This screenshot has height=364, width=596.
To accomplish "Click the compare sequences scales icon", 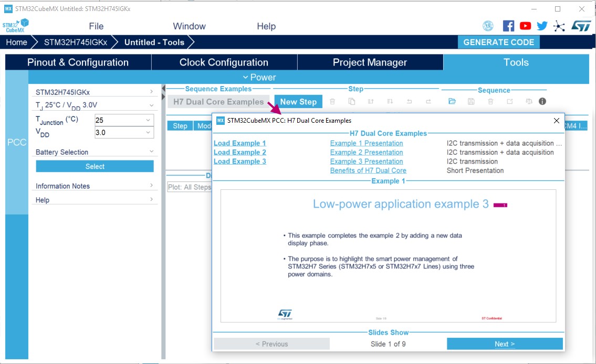I will coord(529,101).
